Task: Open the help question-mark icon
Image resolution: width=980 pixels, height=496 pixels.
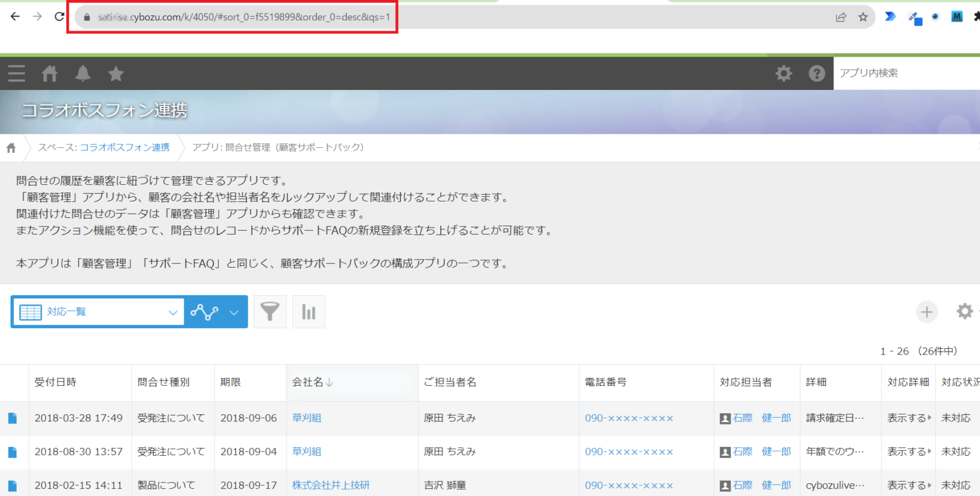Action: [817, 73]
